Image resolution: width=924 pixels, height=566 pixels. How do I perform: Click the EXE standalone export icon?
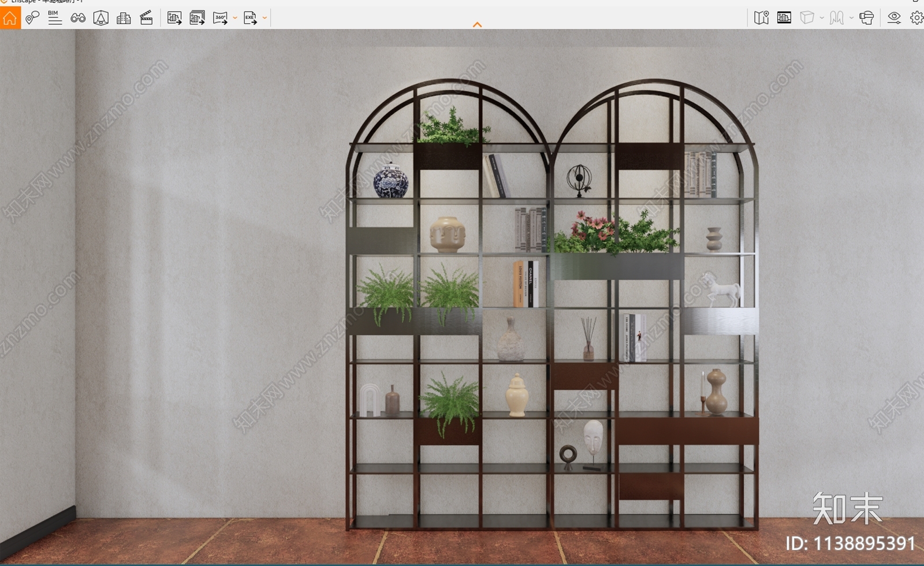point(251,18)
